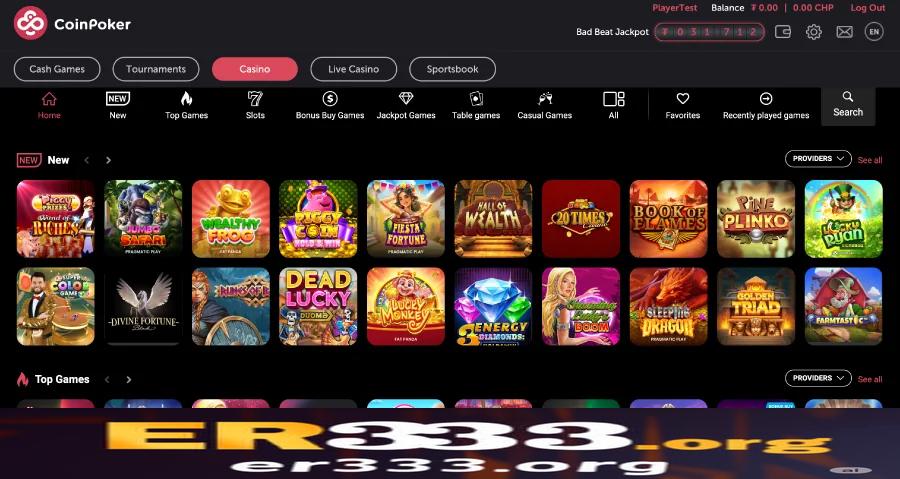Expand Providers dropdown in Top Games section
This screenshot has height=479, width=900.
tap(818, 378)
